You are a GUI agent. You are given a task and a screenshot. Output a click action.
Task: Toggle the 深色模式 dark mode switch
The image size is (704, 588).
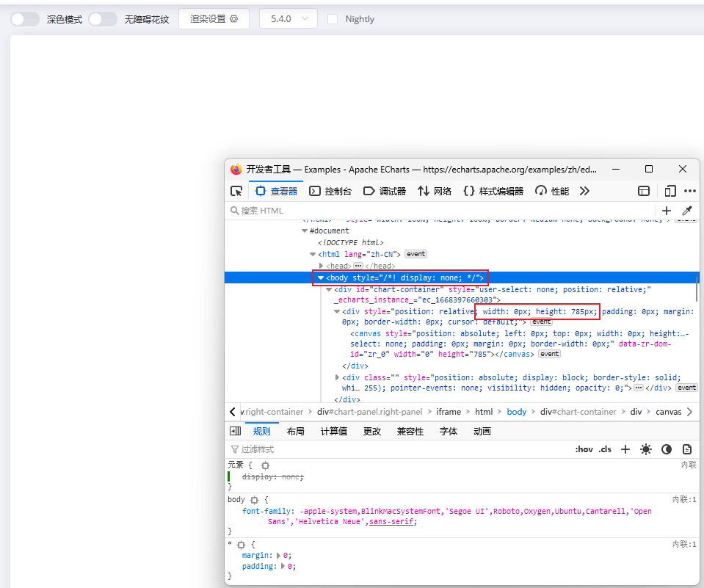pos(25,19)
